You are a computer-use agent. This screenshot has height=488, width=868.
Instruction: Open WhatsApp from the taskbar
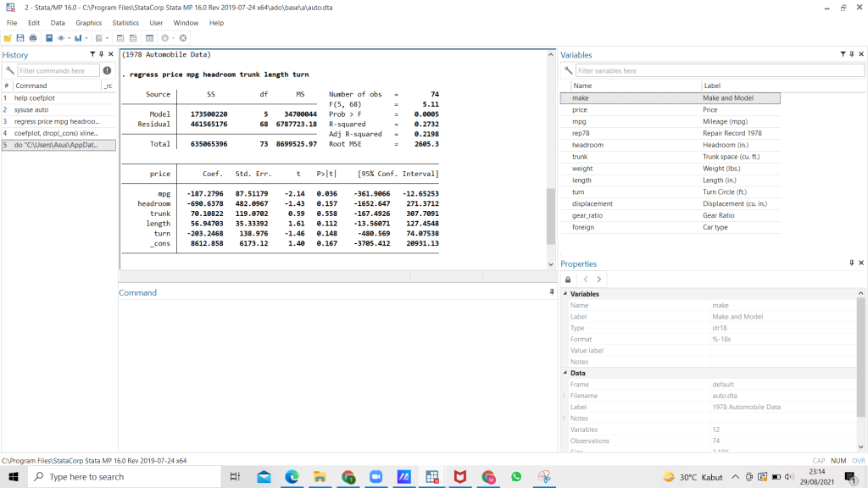[x=516, y=476]
